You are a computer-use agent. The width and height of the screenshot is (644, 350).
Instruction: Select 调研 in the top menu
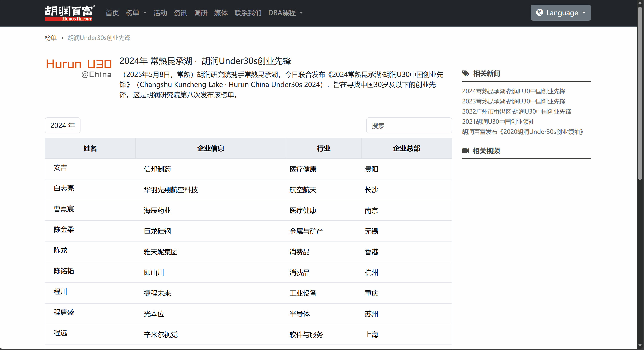point(200,13)
